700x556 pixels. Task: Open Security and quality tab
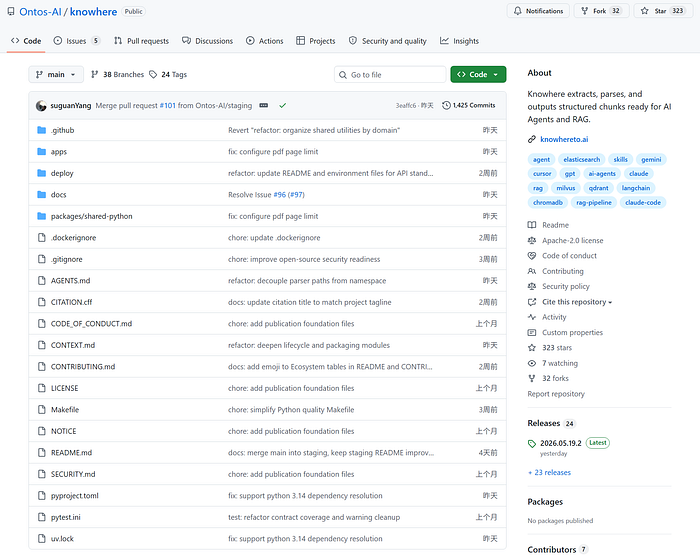click(x=388, y=41)
